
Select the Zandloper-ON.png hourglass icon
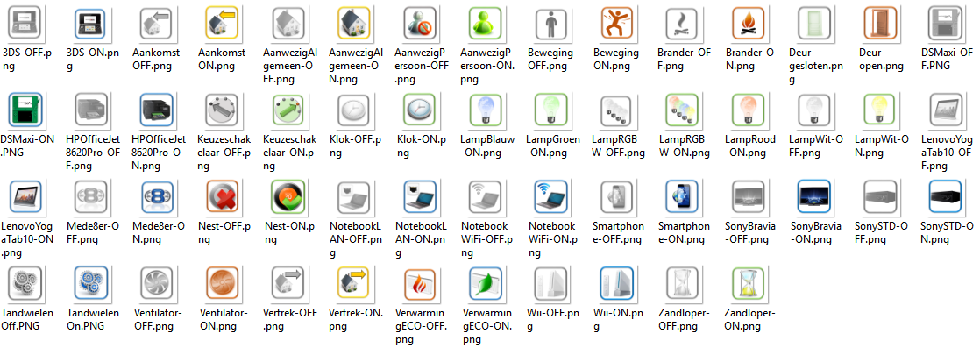point(748,283)
